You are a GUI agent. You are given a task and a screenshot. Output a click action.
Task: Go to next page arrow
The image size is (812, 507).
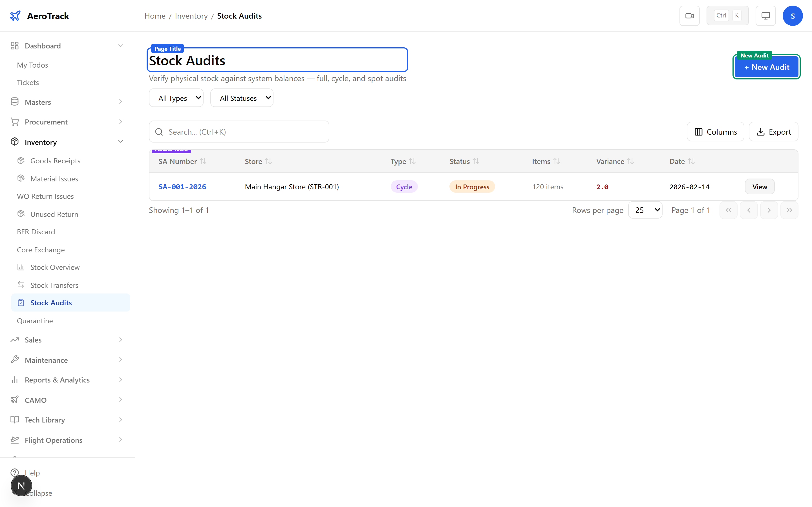pos(769,210)
